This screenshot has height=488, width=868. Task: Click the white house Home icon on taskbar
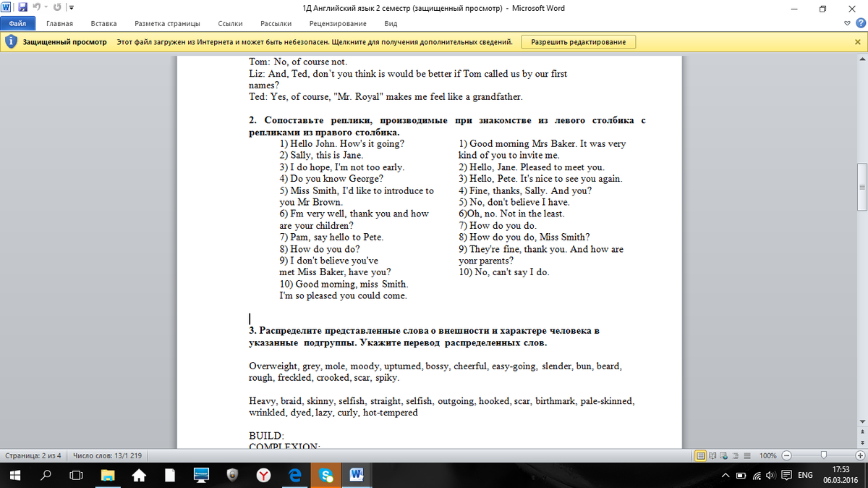click(x=139, y=475)
